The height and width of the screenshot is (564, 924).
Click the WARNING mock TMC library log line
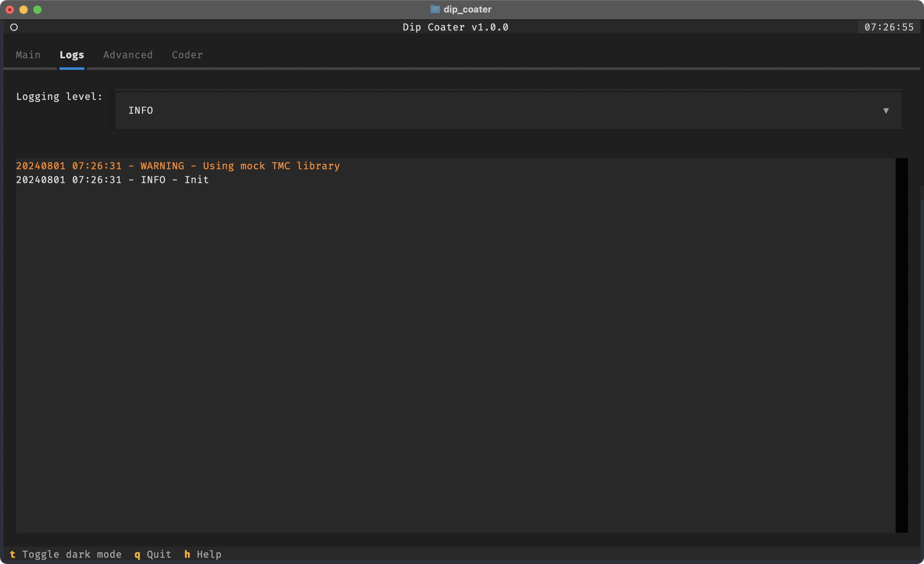[178, 166]
